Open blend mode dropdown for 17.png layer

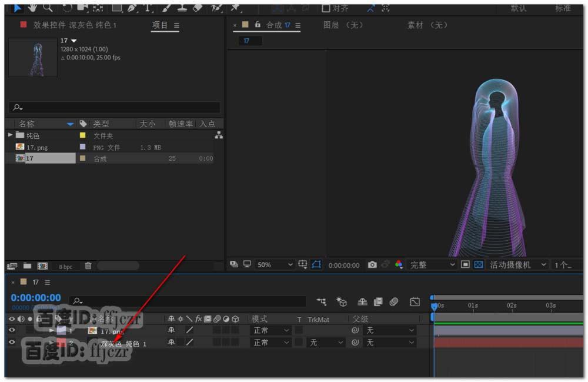pos(271,330)
